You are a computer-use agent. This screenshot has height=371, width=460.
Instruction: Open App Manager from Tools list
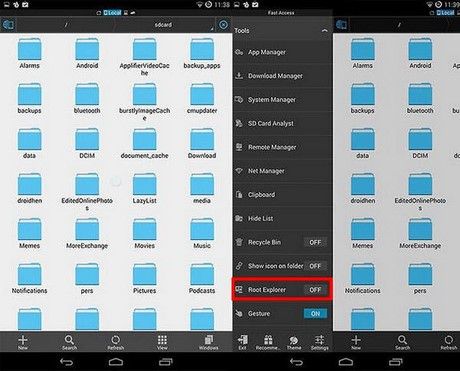pyautogui.click(x=283, y=52)
